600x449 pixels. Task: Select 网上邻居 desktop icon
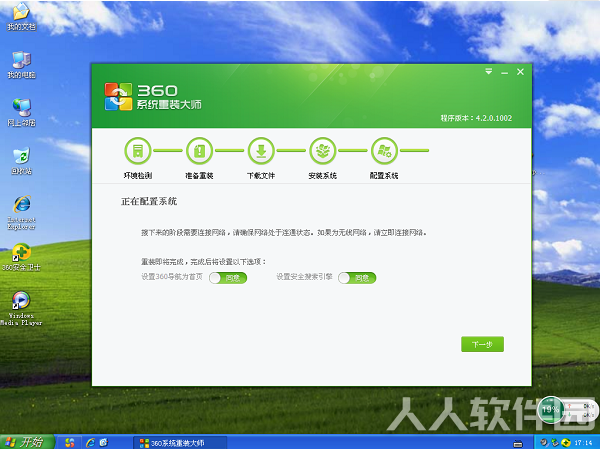(21, 113)
